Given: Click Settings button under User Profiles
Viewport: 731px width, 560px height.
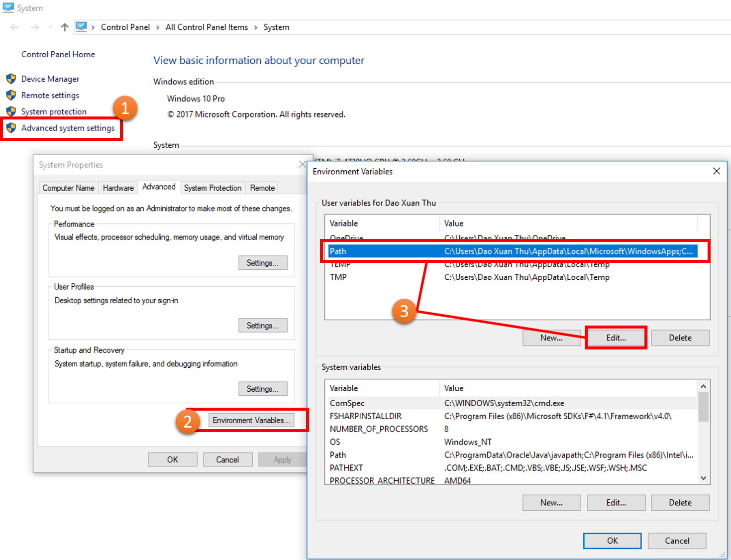Looking at the screenshot, I should (x=263, y=326).
